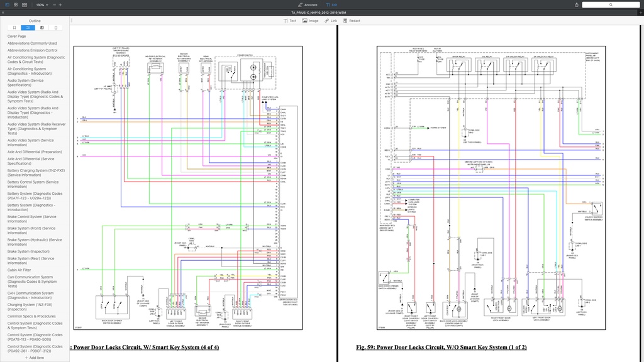The image size is (644, 362).
Task: Open the 130% zoom level dropdown
Action: 42,5
